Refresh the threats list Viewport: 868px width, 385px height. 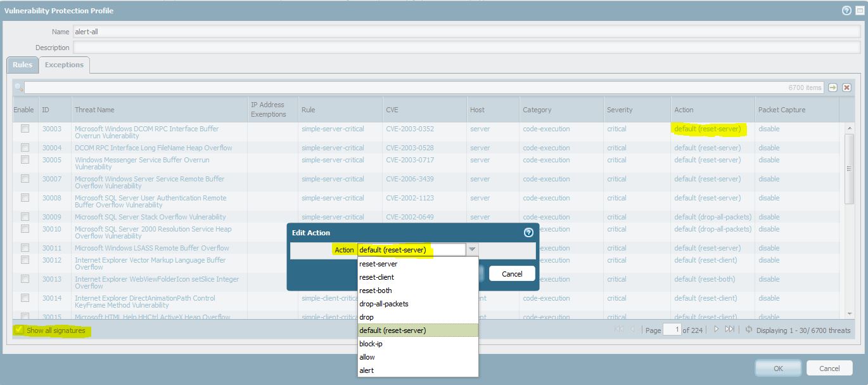pos(749,330)
